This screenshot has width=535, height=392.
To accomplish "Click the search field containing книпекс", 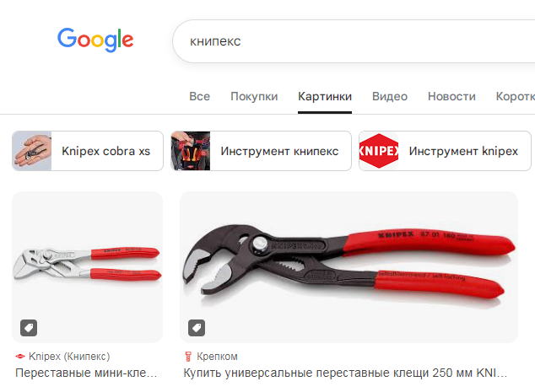I will pos(354,41).
